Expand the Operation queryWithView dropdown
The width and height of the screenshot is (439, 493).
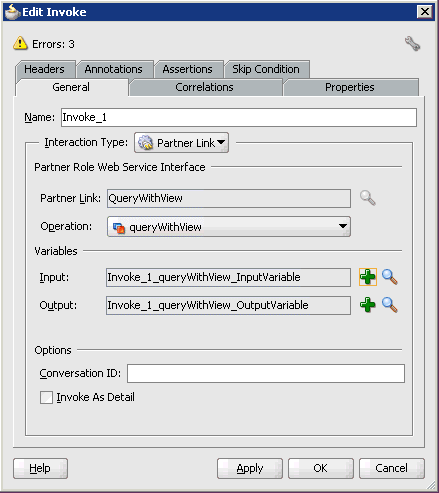tap(229, 227)
